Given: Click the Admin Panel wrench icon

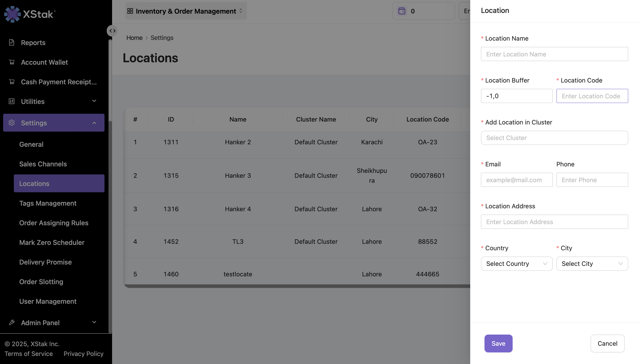Looking at the screenshot, I should click(x=12, y=323).
